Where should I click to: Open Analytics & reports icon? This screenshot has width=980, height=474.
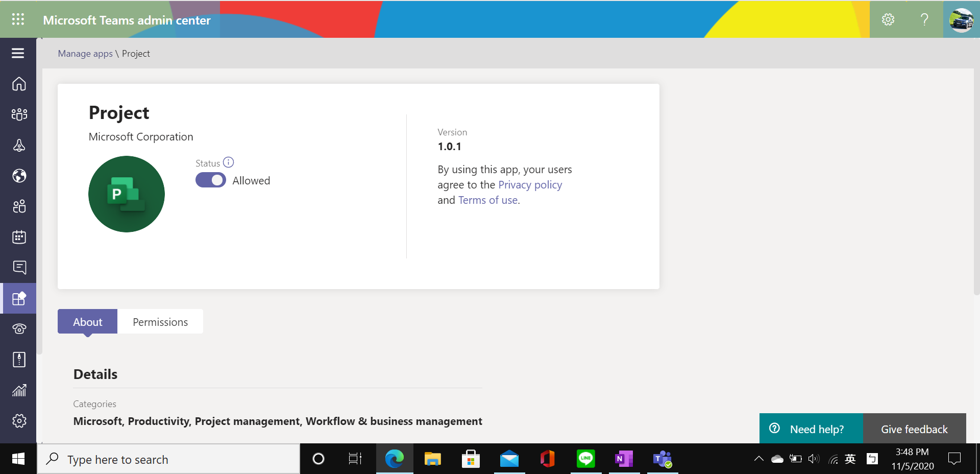19,390
